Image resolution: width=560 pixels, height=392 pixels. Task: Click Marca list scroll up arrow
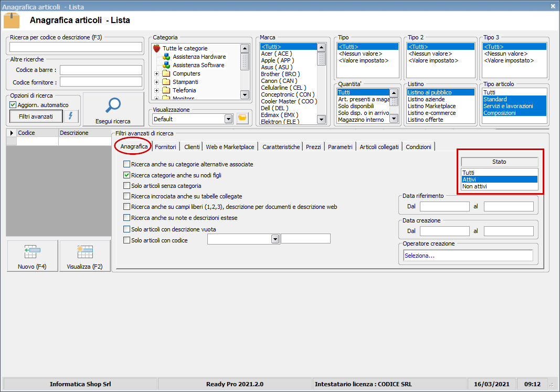pos(321,47)
